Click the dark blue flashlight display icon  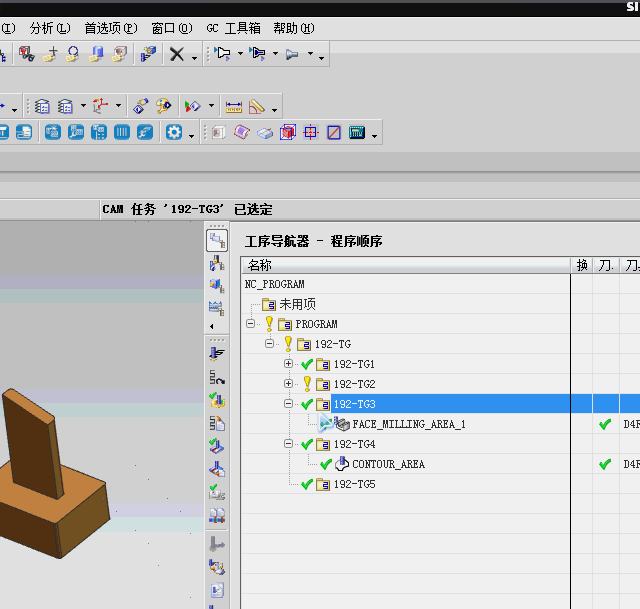tap(258, 53)
